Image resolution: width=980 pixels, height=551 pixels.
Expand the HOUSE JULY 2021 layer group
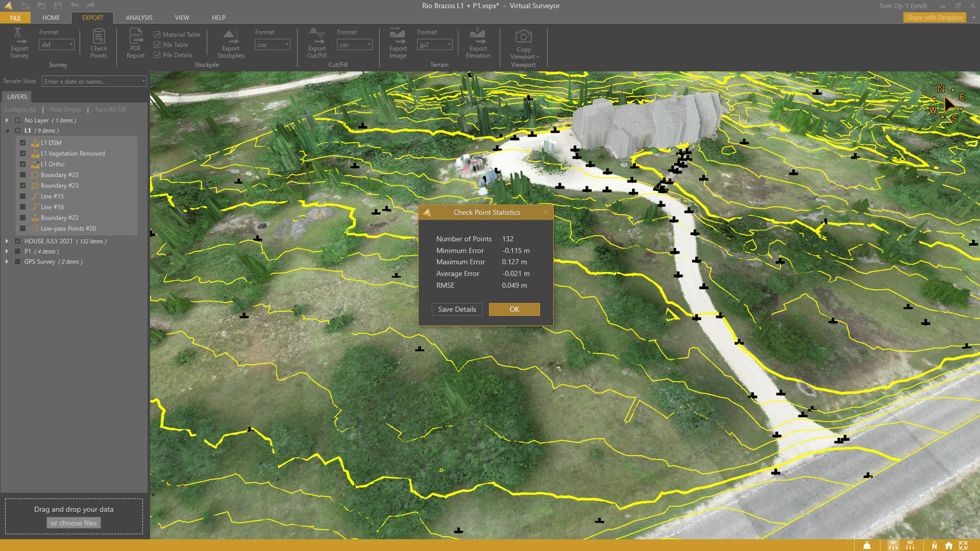click(7, 241)
